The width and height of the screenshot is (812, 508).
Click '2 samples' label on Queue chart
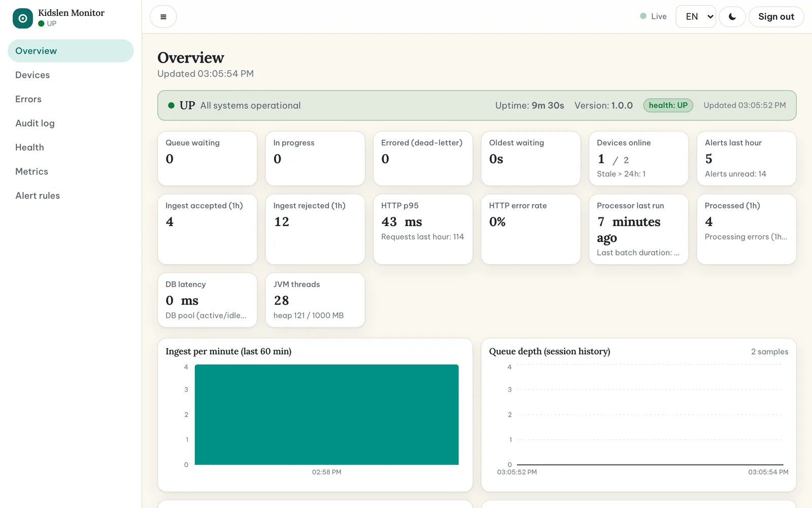769,352
